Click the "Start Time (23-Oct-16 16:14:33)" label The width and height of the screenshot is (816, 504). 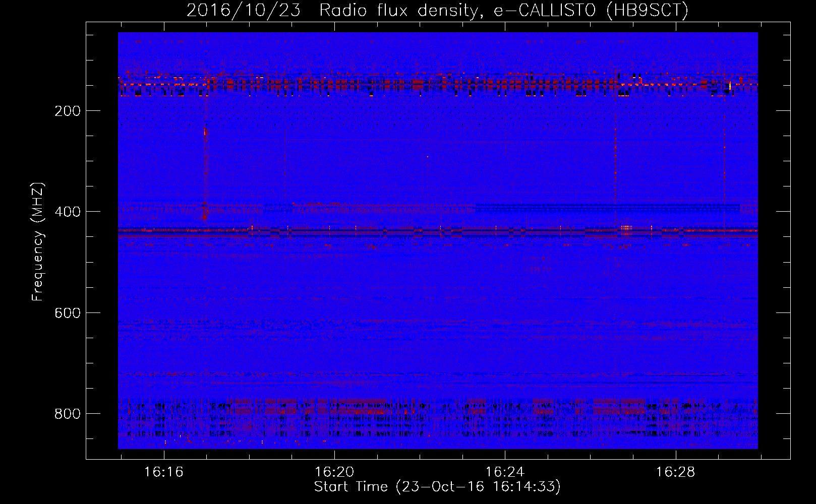click(x=437, y=487)
